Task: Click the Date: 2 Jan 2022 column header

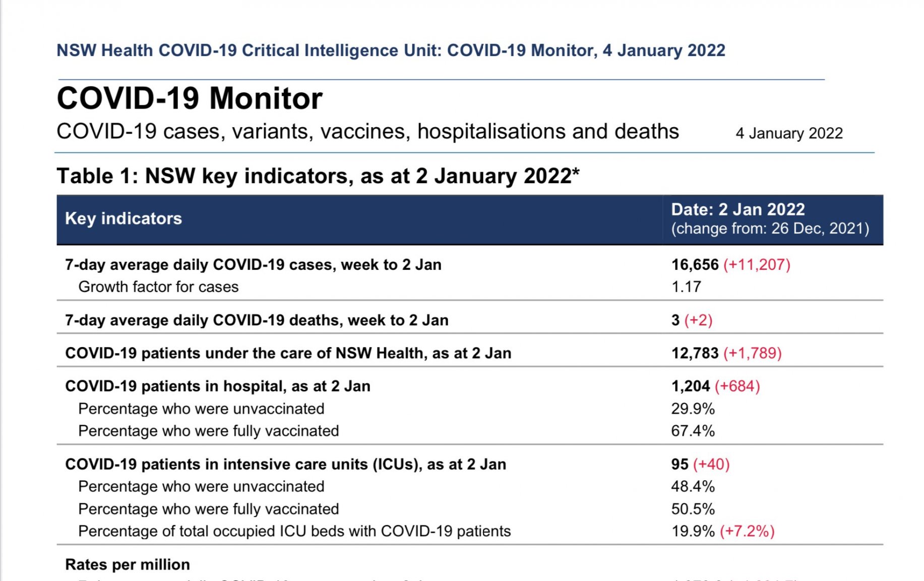Action: [738, 209]
